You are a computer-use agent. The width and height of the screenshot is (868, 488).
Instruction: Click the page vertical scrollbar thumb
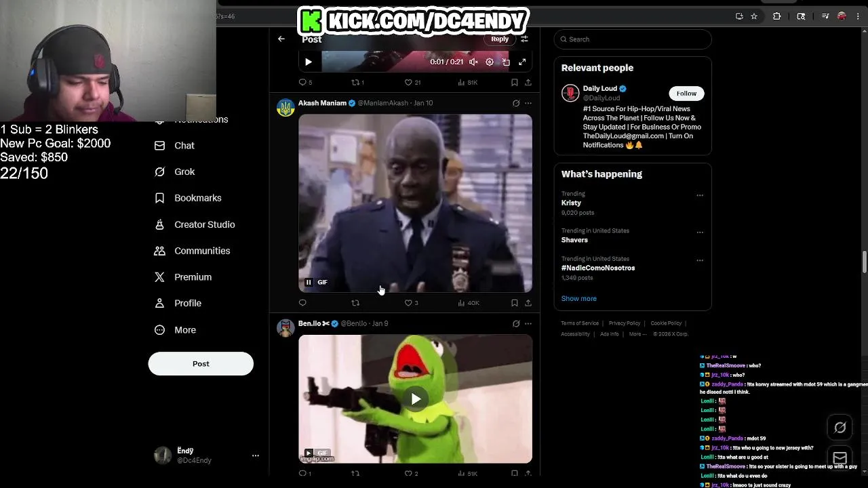pyautogui.click(x=865, y=262)
